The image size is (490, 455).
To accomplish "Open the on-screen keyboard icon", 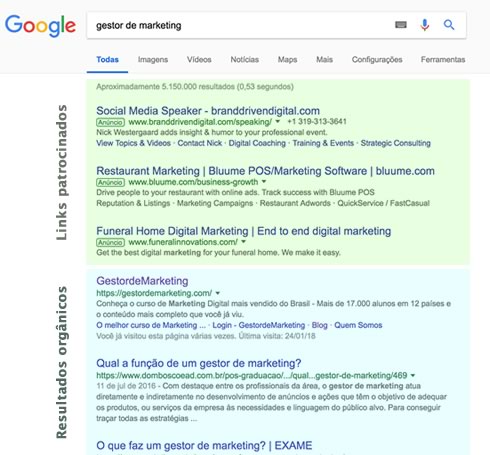I will [401, 25].
